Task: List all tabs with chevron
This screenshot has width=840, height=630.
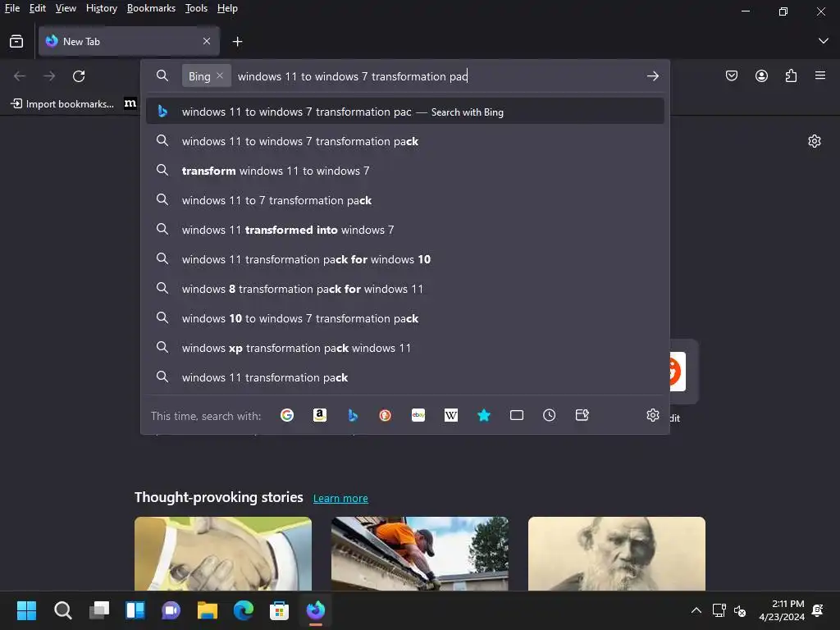Action: tap(824, 41)
